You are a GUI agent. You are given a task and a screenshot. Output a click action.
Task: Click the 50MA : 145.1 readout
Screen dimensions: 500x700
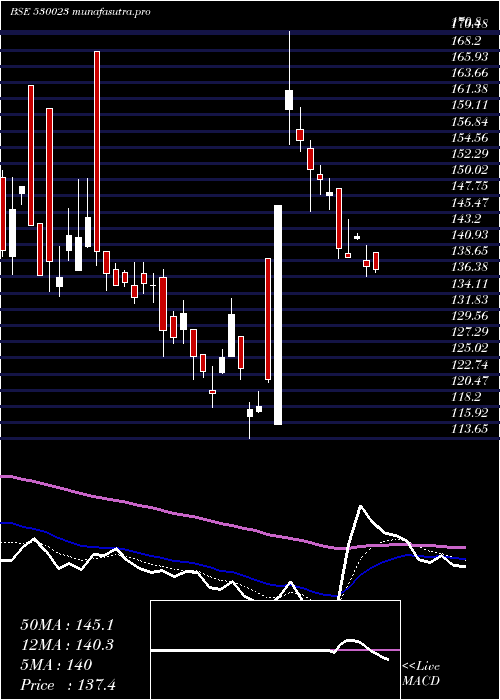(67, 625)
